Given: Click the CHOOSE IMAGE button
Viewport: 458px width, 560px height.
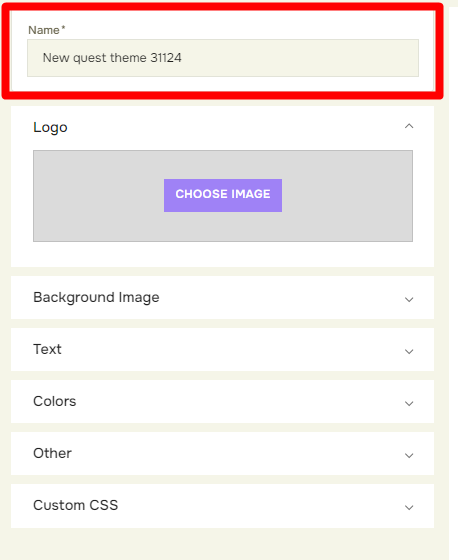Looking at the screenshot, I should pyautogui.click(x=223, y=195).
